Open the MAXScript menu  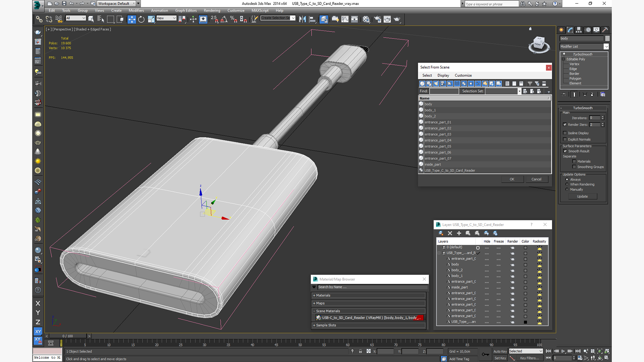click(x=260, y=11)
